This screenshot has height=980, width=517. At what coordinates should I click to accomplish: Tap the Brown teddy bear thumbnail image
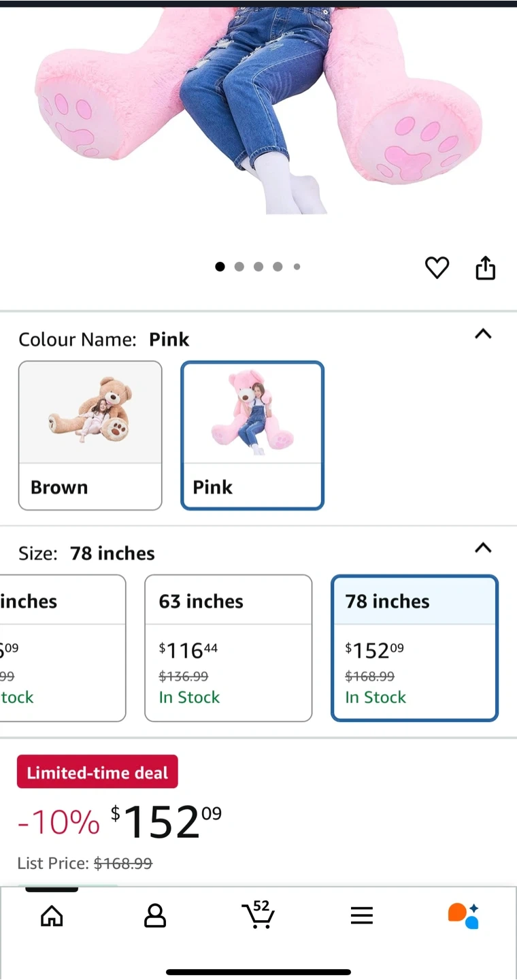(90, 412)
